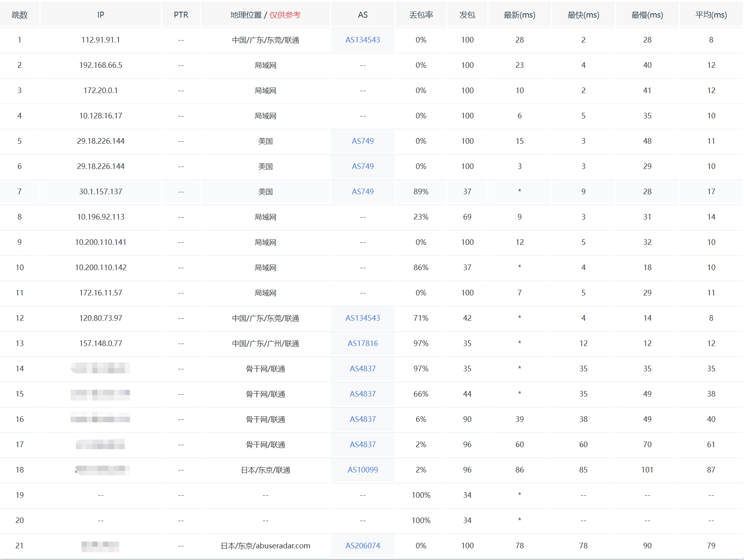Click the 美国 cell in the 30.1.157.137 row
Image resolution: width=744 pixels, height=560 pixels.
(266, 191)
